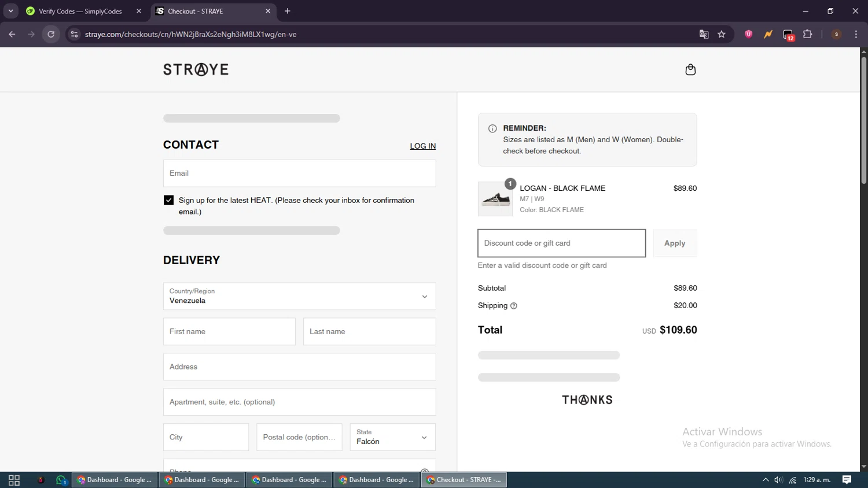
Task: Click the clock showing 1:29 a. m.
Action: coord(817,480)
